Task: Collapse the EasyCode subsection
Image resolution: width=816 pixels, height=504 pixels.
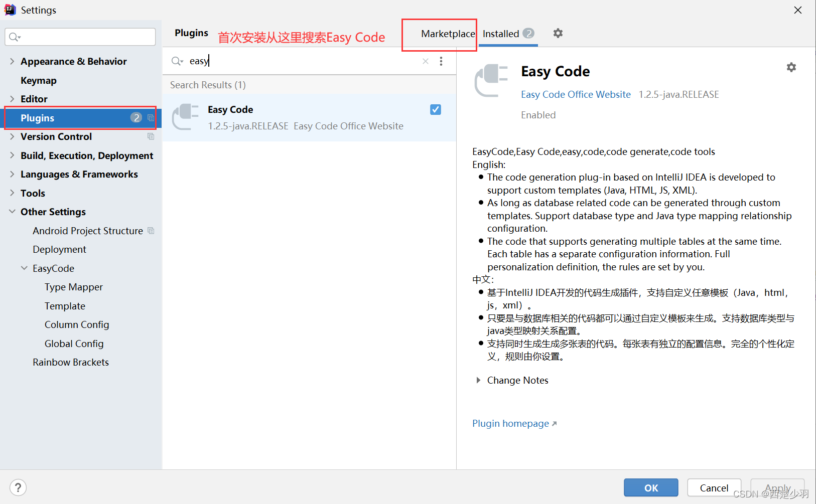Action: (x=24, y=268)
